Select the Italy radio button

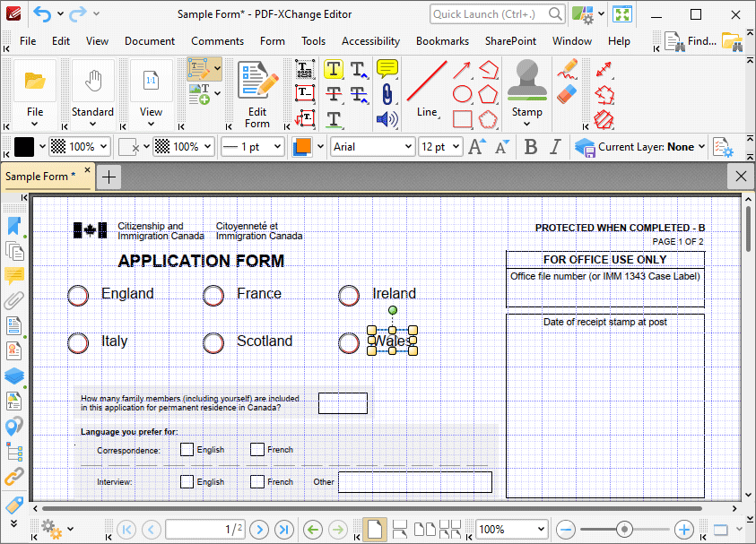78,343
